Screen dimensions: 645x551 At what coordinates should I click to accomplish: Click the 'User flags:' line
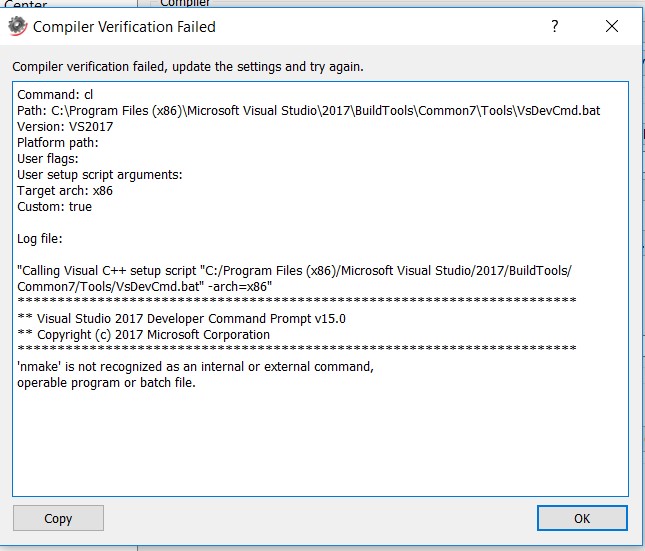point(48,158)
